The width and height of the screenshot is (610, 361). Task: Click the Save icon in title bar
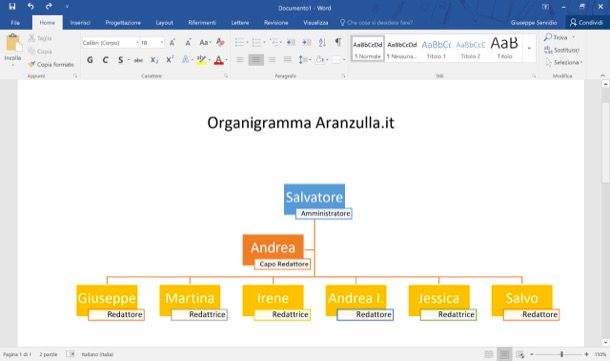(x=12, y=7)
